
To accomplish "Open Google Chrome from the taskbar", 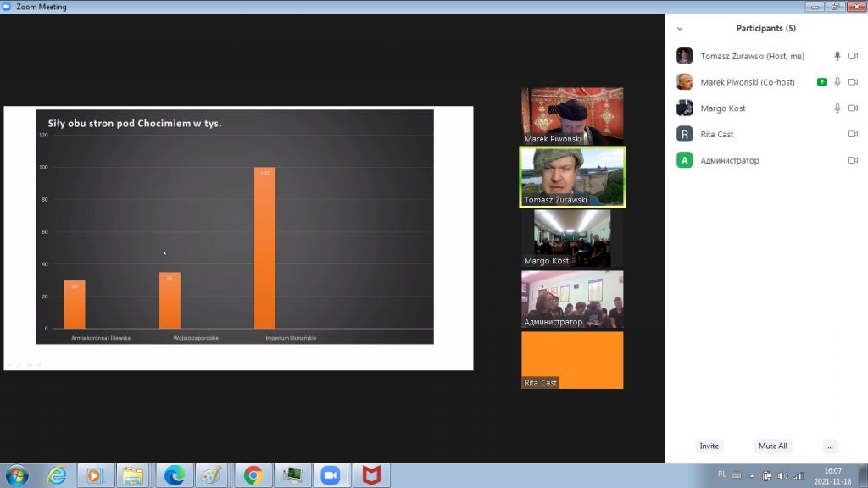I will coord(253,475).
